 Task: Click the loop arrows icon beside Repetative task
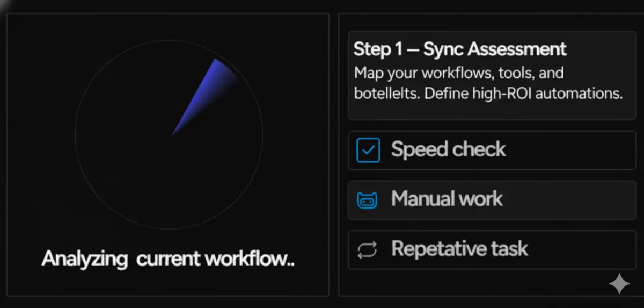pos(367,249)
